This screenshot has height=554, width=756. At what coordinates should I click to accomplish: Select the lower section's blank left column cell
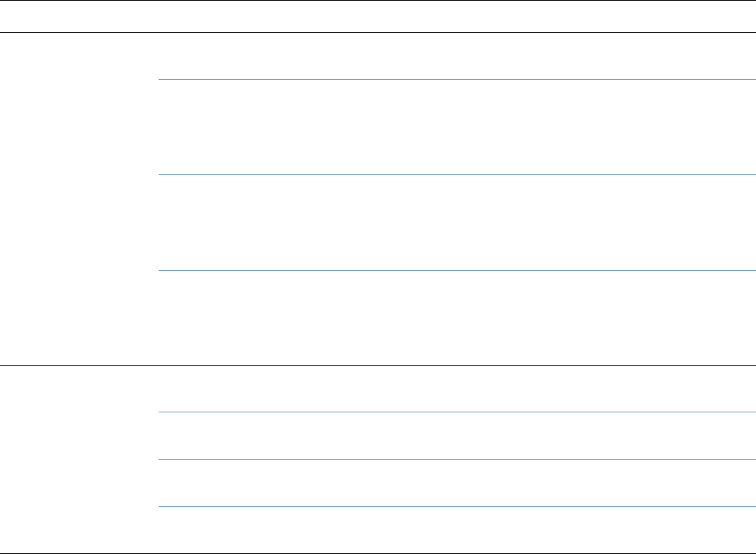point(79,459)
